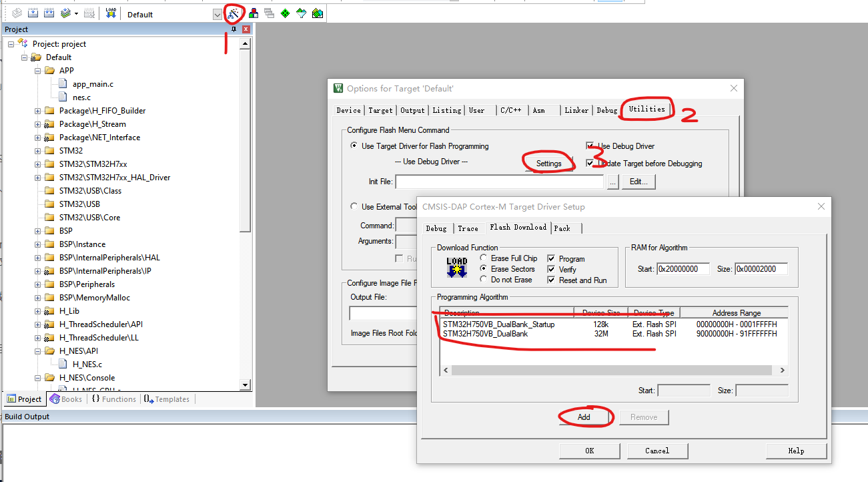This screenshot has width=868, height=482.
Task: Expand the BSP\InternalPeripherals\HAL group
Action: pyautogui.click(x=38, y=258)
